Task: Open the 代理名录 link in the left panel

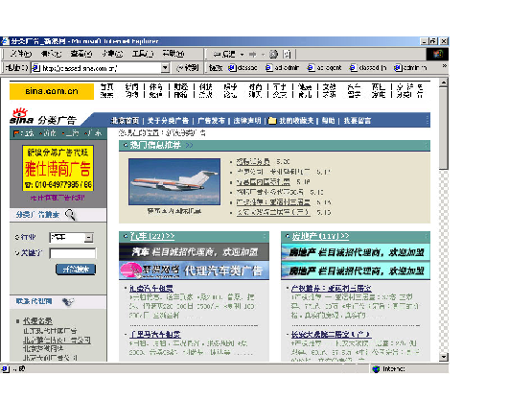Action: tap(37, 321)
